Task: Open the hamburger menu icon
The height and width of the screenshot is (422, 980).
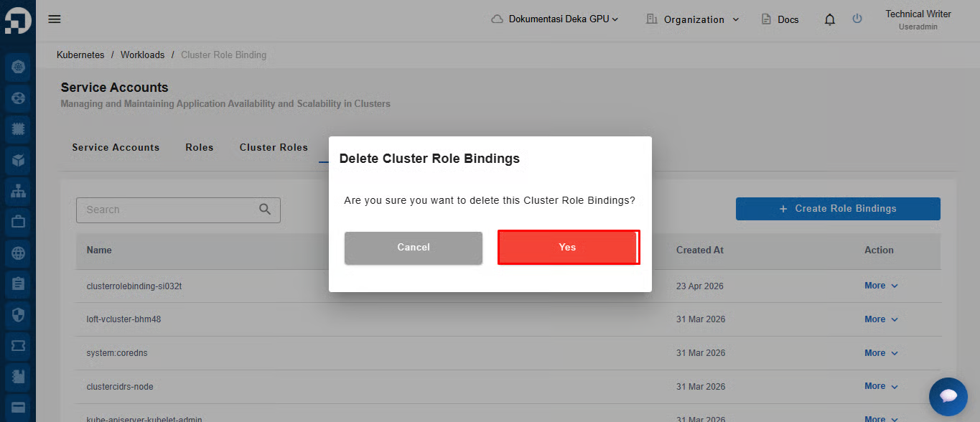Action: tap(55, 19)
